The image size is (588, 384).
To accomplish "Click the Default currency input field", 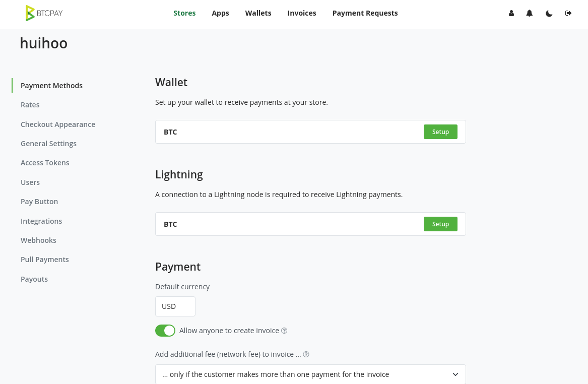I will click(175, 306).
